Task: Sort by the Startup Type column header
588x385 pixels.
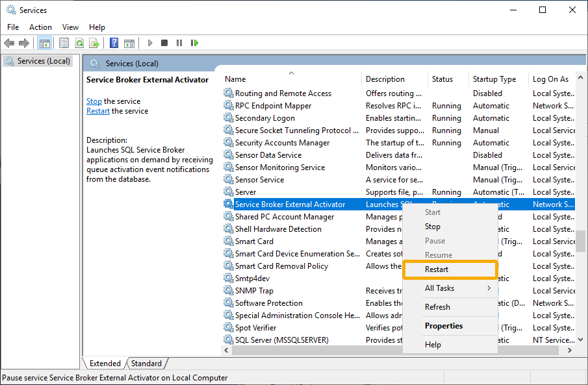Action: click(498, 79)
